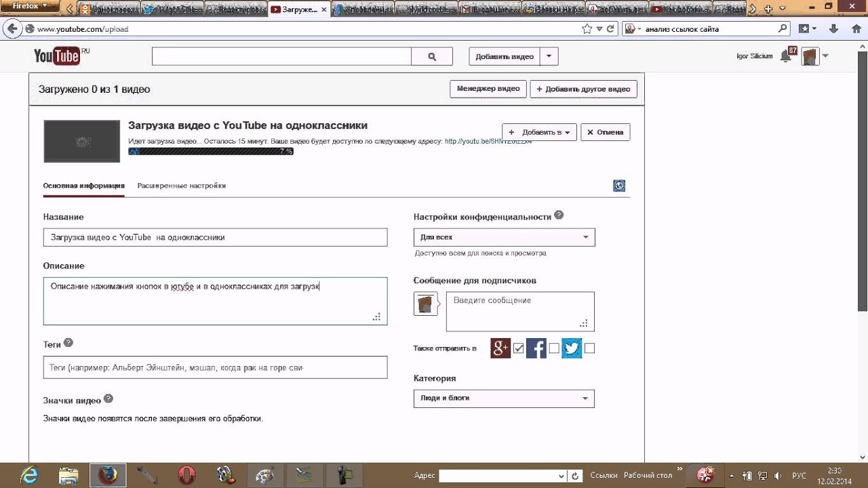Expand the arrow next to Добавить видео

[x=549, y=57]
